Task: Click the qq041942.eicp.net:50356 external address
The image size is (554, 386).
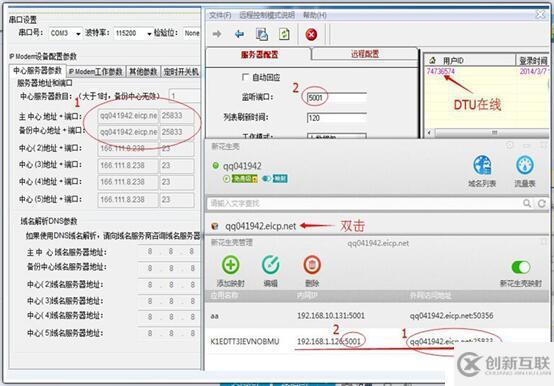Action: click(452, 315)
